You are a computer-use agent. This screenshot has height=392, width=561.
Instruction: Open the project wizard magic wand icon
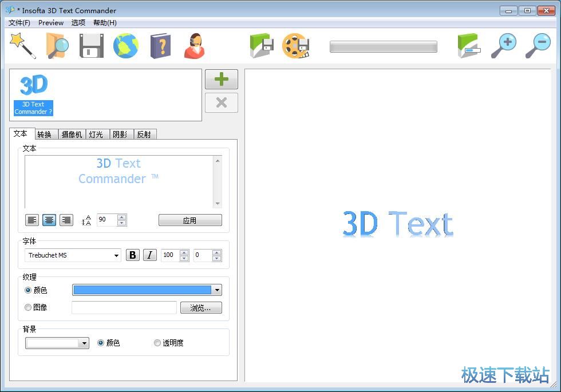tap(22, 45)
